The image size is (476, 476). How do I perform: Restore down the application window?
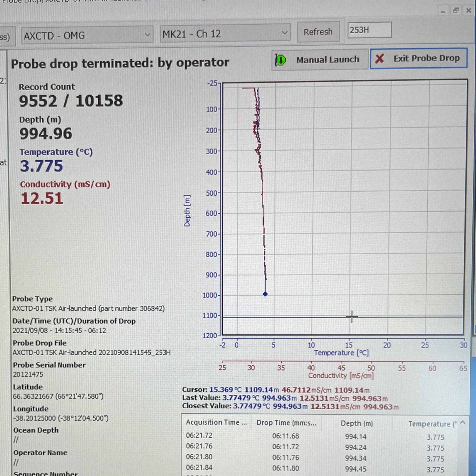(x=456, y=11)
